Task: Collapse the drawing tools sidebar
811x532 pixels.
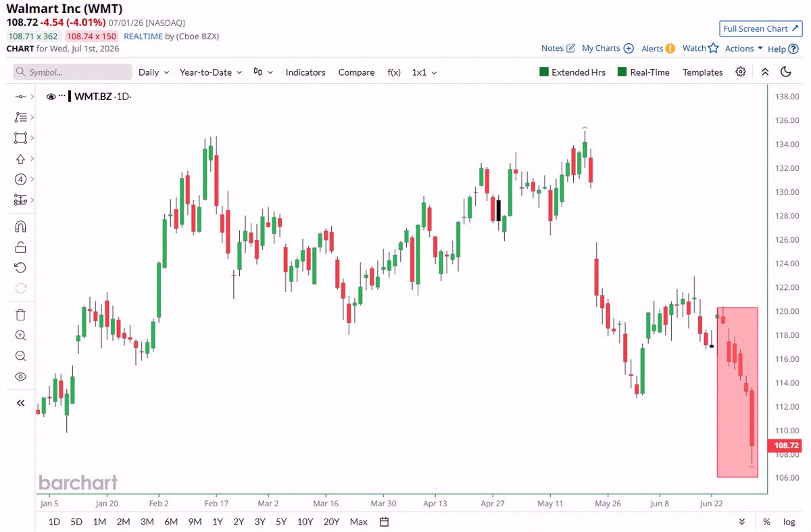Action: coord(20,403)
